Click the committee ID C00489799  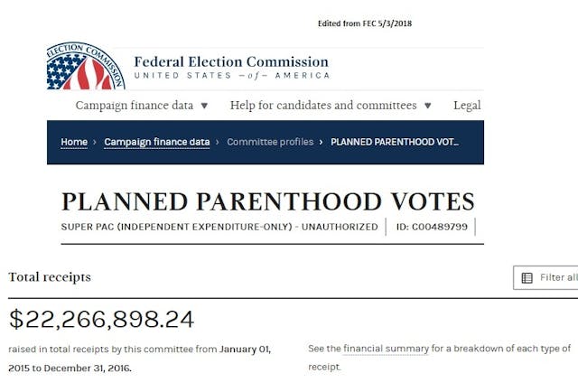[432, 227]
